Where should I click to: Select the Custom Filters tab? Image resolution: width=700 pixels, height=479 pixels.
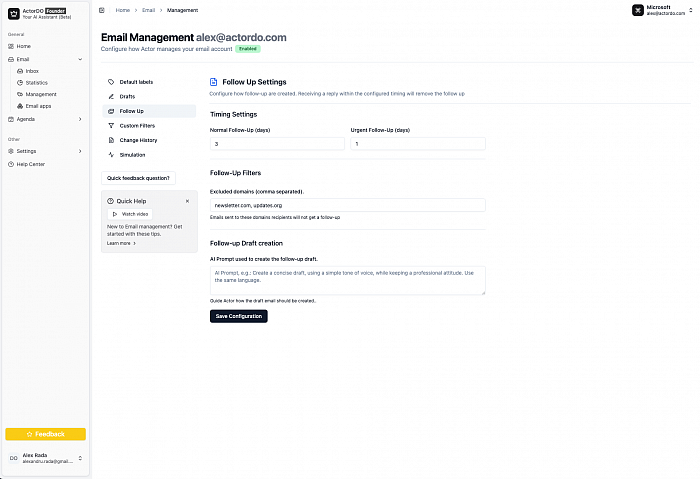(x=137, y=126)
